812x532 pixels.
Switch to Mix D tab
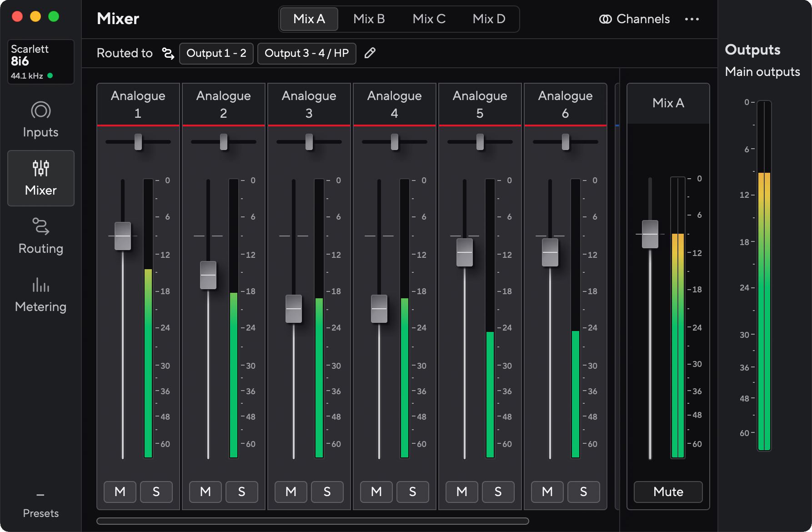pos(489,19)
